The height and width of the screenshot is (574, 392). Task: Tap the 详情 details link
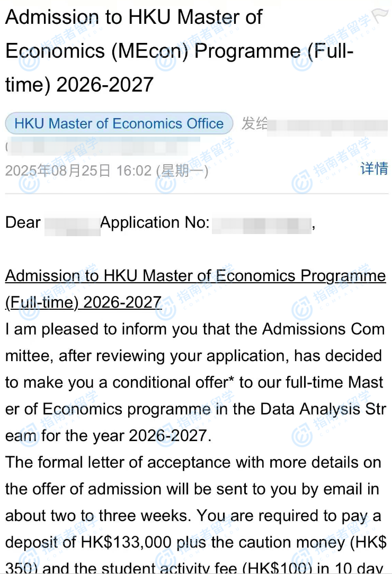pos(374,168)
